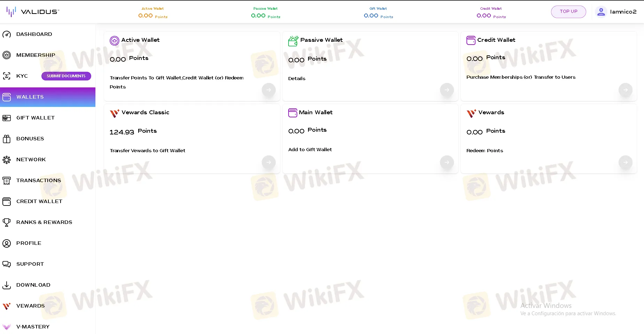The height and width of the screenshot is (334, 644).
Task: Open Active Wallet via its arrow button
Action: pos(269,90)
